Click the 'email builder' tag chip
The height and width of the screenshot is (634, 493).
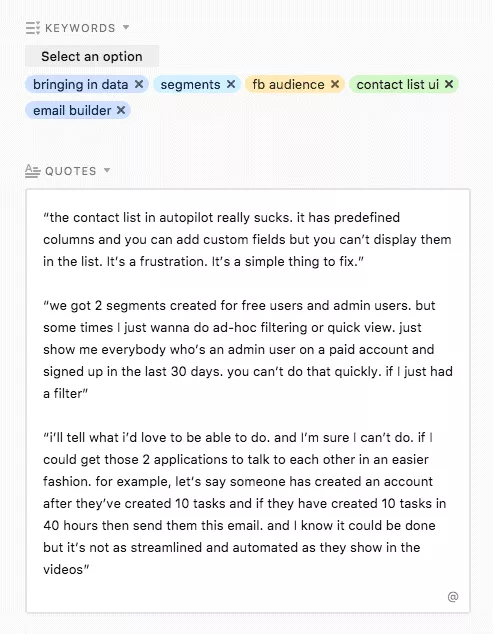coord(72,110)
